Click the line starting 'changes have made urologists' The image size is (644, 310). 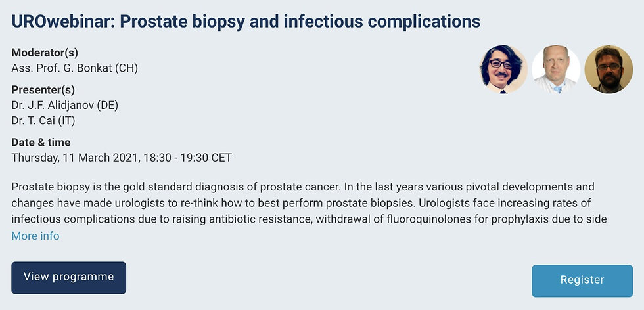tap(301, 203)
